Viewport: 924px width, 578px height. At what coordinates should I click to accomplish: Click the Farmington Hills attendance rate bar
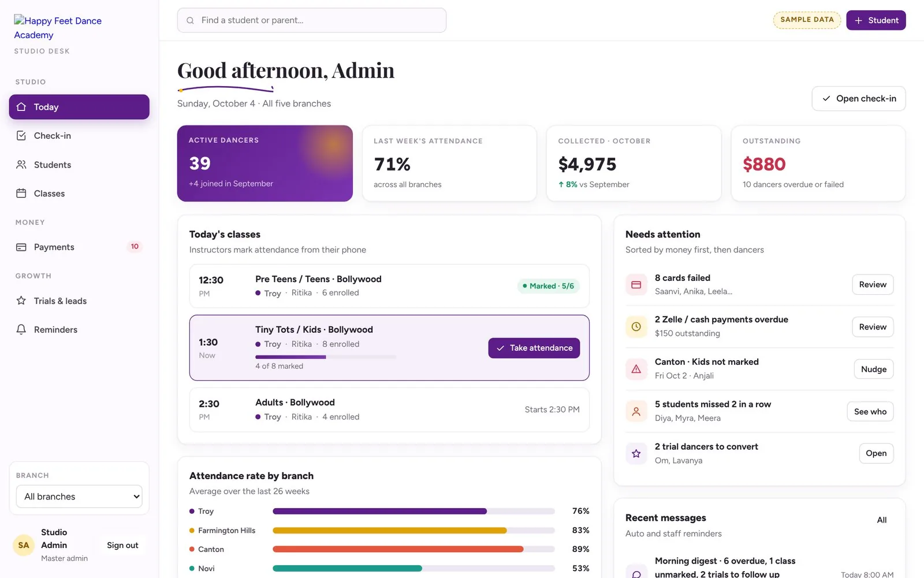tap(413, 531)
